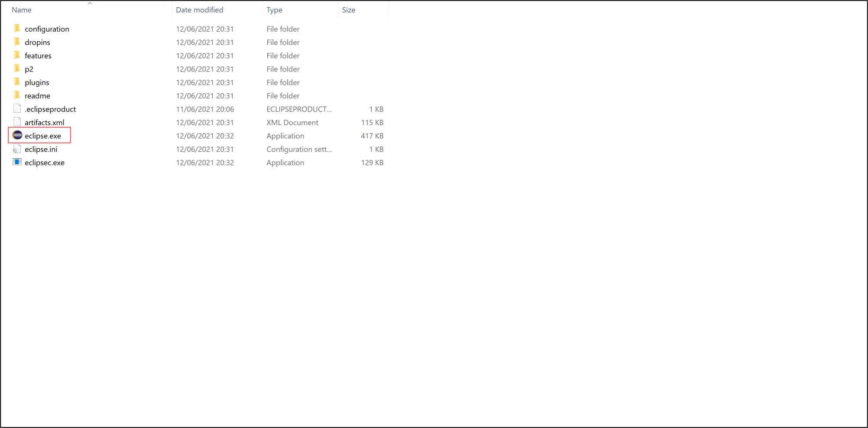Click the 115 KB size cell
Image resolution: width=868 pixels, height=428 pixels.
pos(372,123)
